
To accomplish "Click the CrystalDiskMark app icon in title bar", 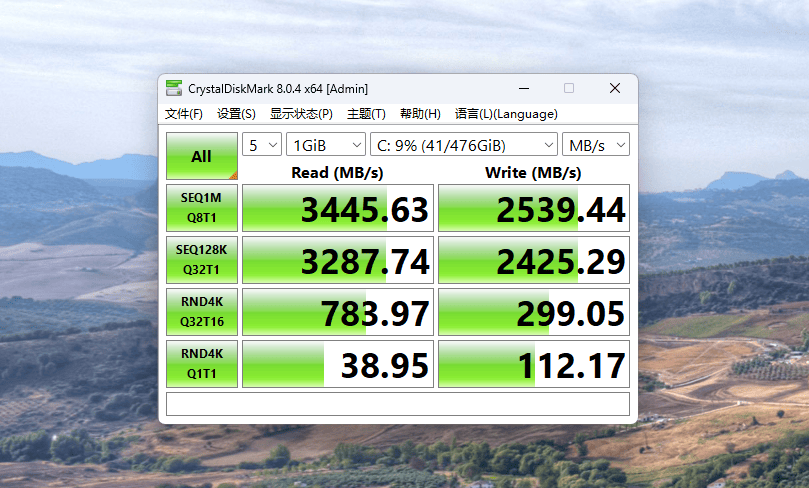I will click(x=174, y=88).
